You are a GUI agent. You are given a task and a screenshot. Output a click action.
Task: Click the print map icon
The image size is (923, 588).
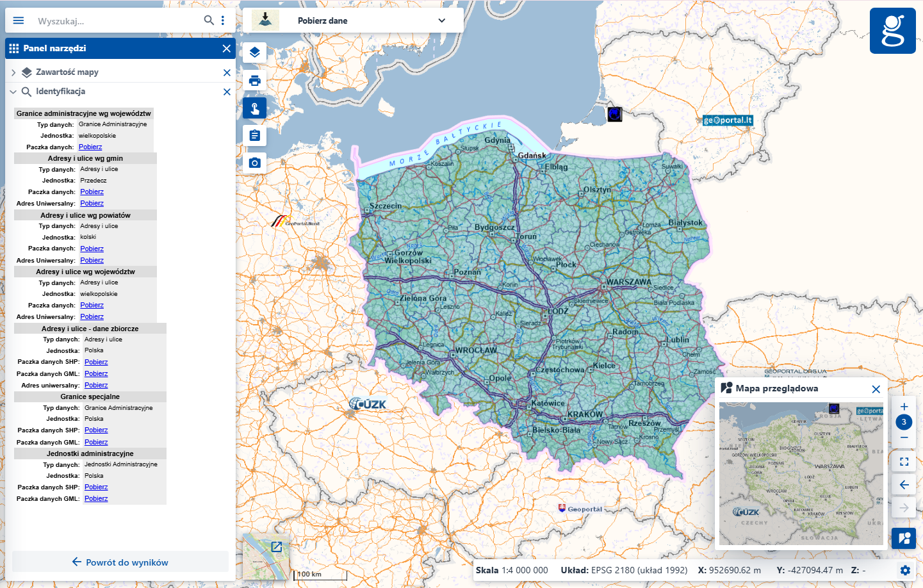point(254,81)
